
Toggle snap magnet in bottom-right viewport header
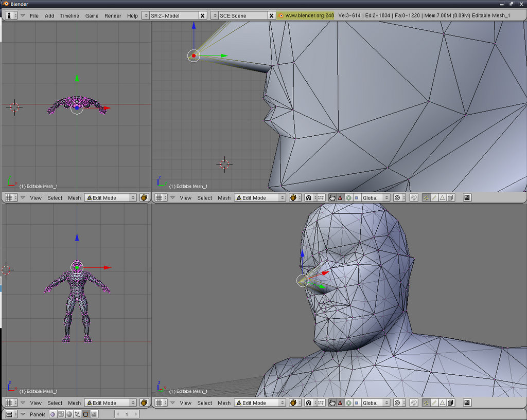pos(413,403)
